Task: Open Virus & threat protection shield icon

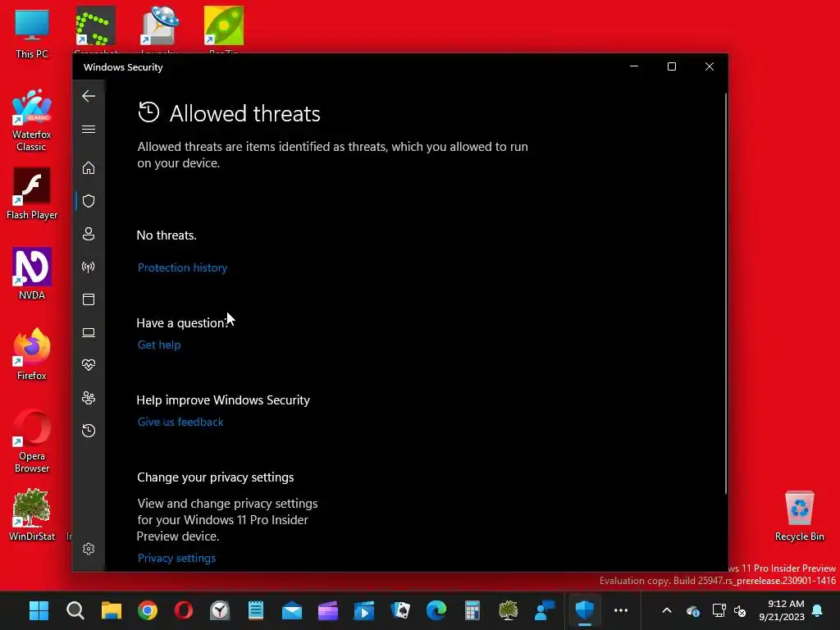Action: 89,201
